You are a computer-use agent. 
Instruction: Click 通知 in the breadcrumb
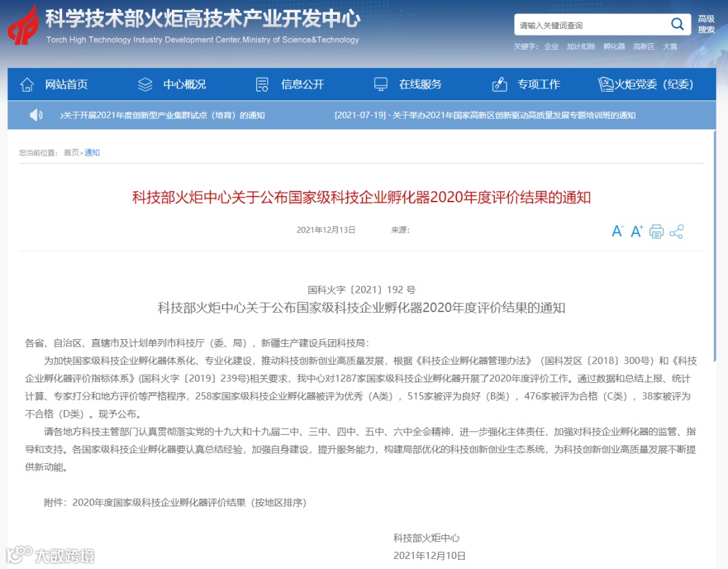point(92,152)
